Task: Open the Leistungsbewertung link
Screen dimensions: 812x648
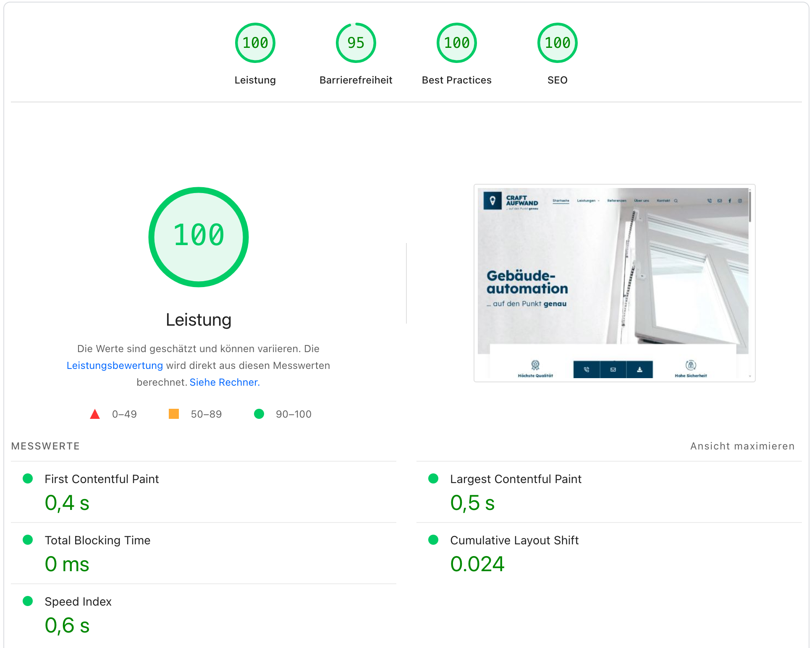Action: [115, 366]
